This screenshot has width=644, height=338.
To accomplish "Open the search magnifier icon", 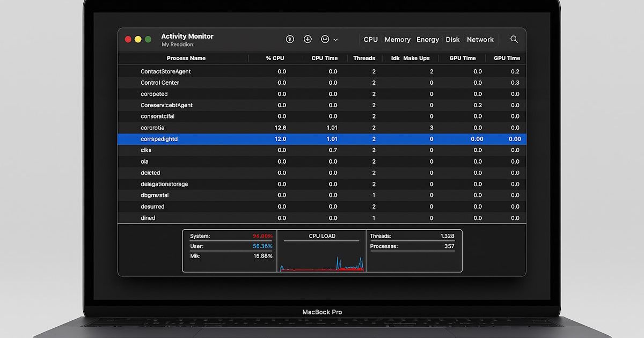I will (x=514, y=39).
